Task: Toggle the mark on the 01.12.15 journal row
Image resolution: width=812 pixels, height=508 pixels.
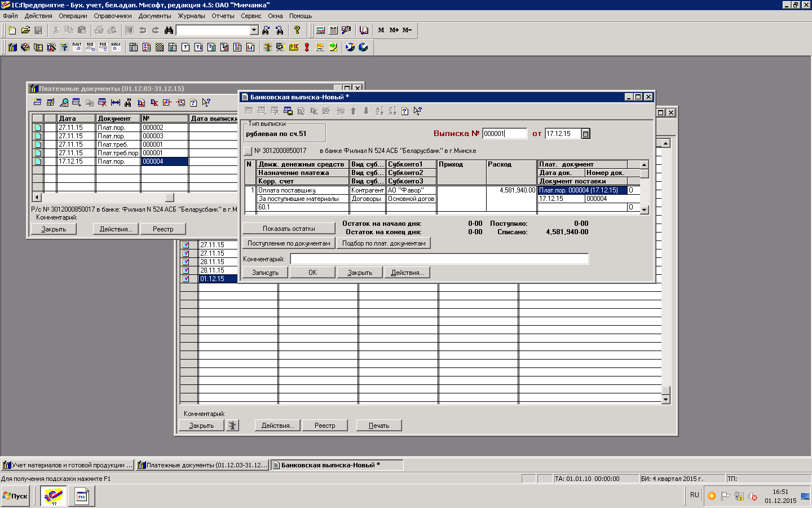Action: (x=186, y=279)
